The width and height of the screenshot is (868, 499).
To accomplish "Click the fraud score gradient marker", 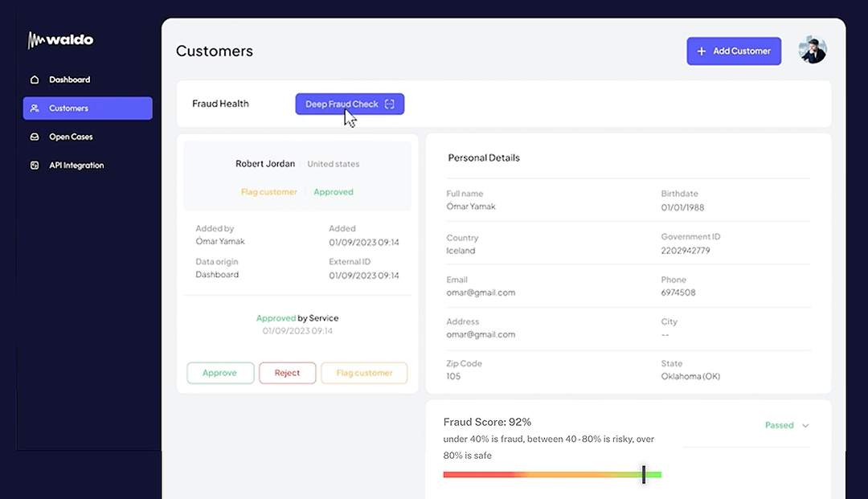I will tap(644, 475).
